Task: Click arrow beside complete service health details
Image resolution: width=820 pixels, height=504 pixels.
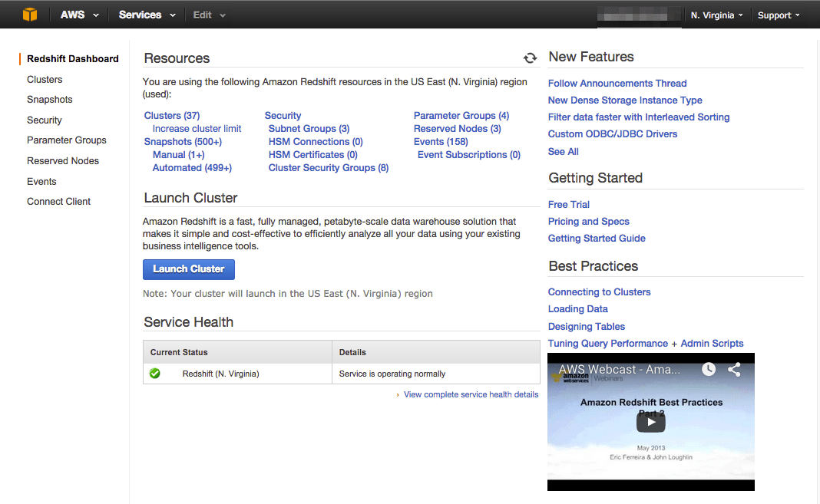Action: (398, 394)
